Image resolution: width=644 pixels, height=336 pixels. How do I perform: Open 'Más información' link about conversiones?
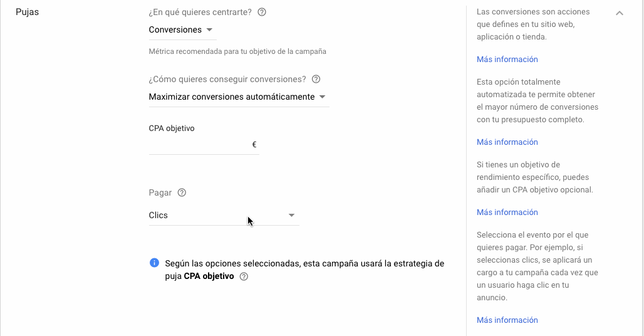point(507,59)
